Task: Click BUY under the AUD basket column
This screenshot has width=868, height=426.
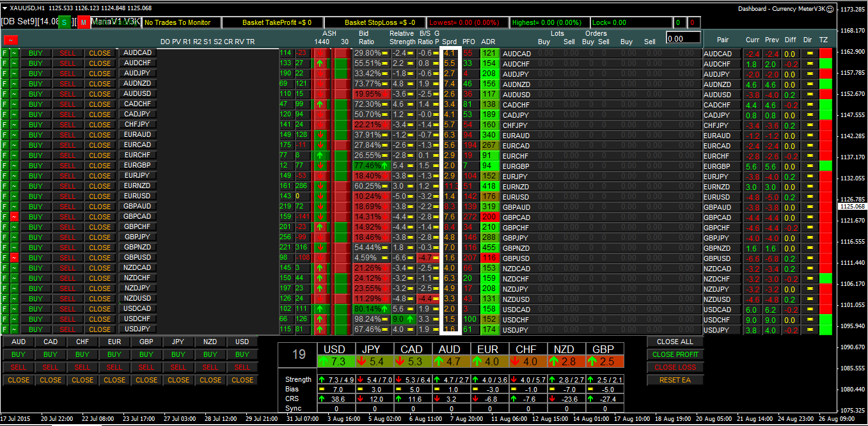Action: point(19,354)
